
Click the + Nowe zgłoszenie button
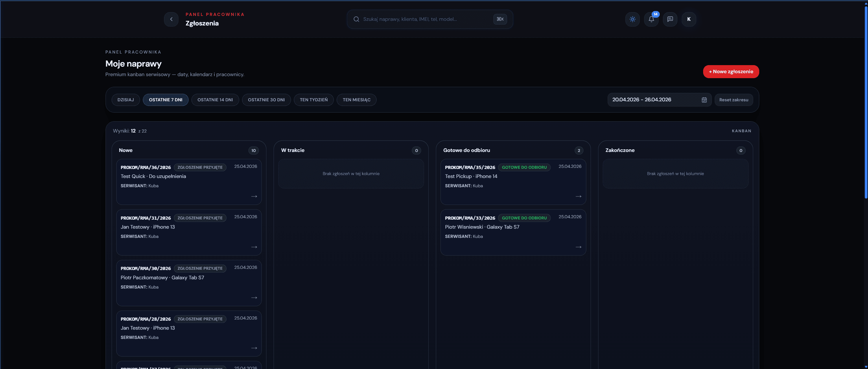click(x=731, y=71)
